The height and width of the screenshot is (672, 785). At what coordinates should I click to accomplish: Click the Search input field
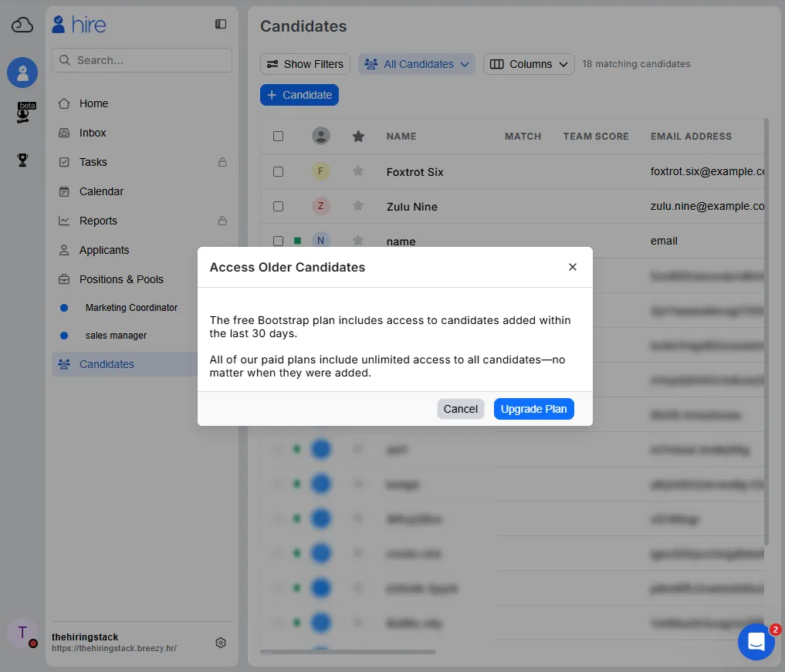click(x=142, y=60)
